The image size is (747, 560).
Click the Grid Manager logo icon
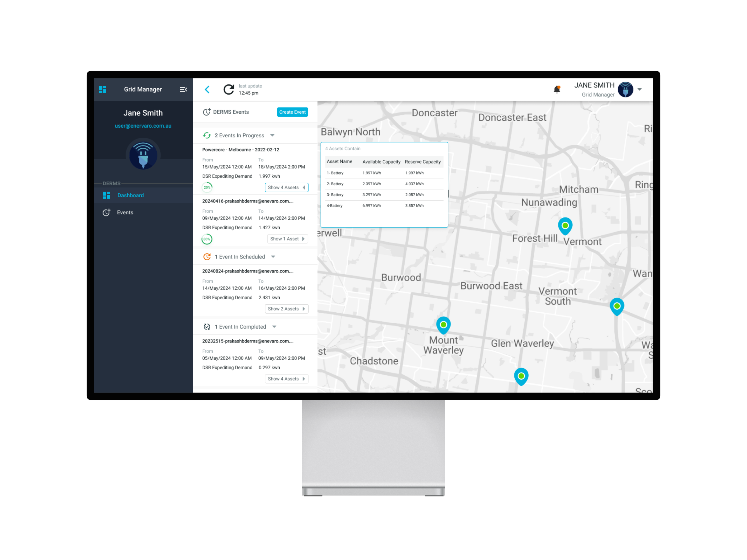103,89
